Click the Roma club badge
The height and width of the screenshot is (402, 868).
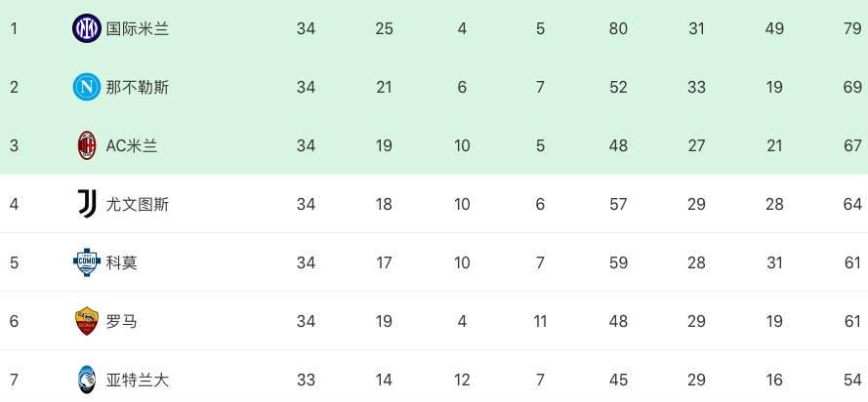[87, 321]
